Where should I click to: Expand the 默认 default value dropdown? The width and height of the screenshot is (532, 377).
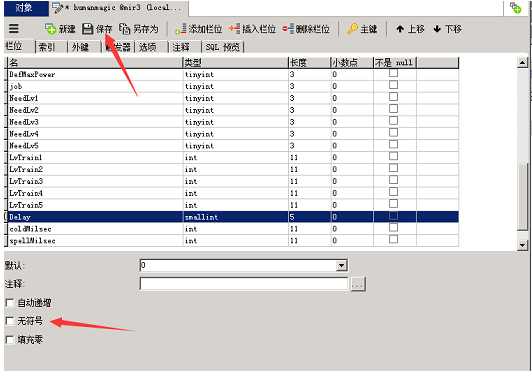pos(341,265)
